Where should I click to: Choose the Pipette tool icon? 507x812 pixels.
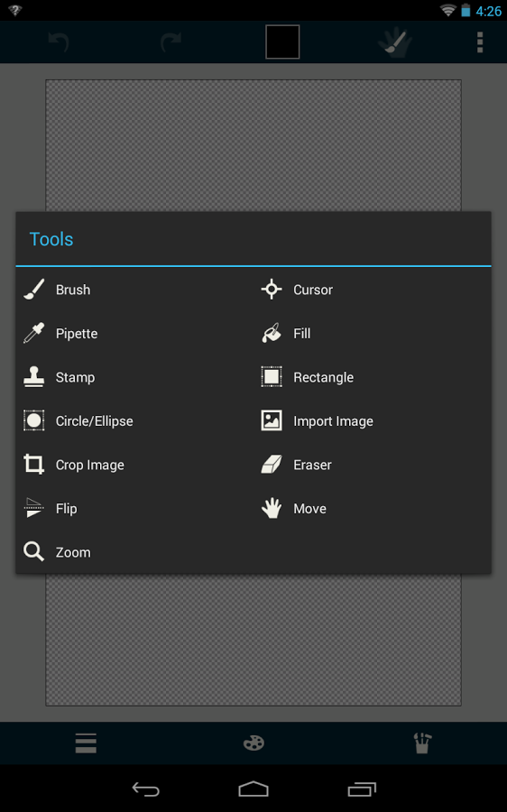coord(34,333)
